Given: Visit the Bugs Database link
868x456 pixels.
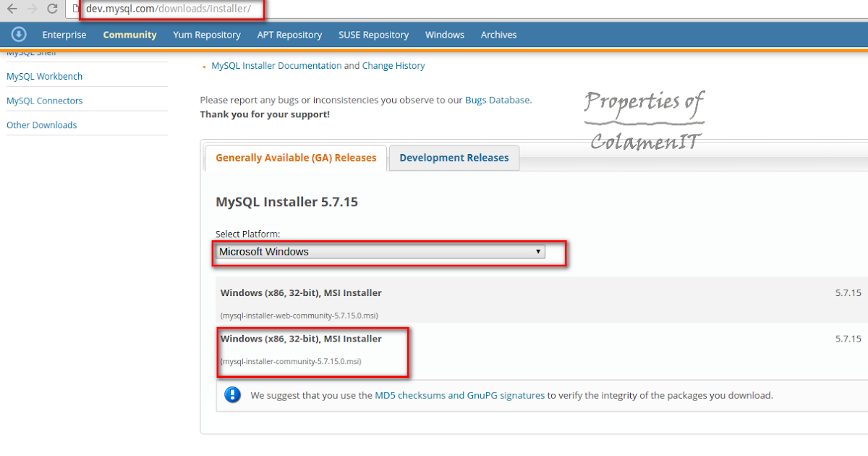Looking at the screenshot, I should (x=498, y=100).
